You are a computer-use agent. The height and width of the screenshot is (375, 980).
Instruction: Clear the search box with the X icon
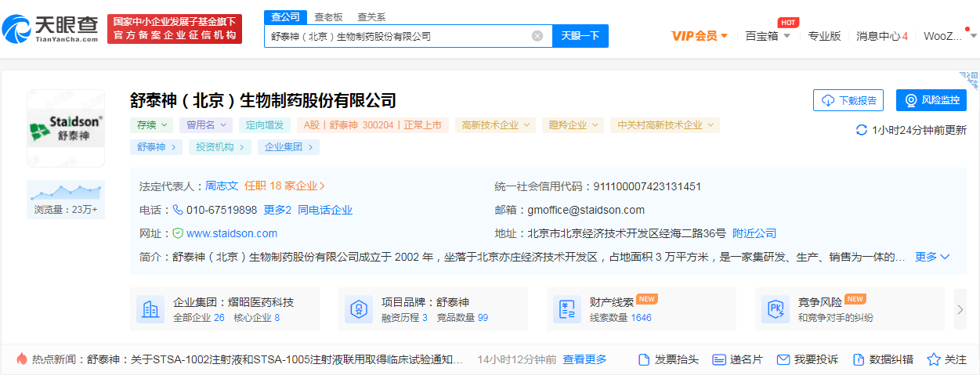click(537, 36)
